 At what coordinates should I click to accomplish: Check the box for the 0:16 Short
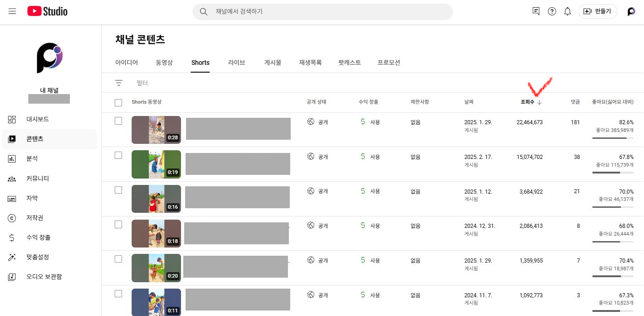118,190
